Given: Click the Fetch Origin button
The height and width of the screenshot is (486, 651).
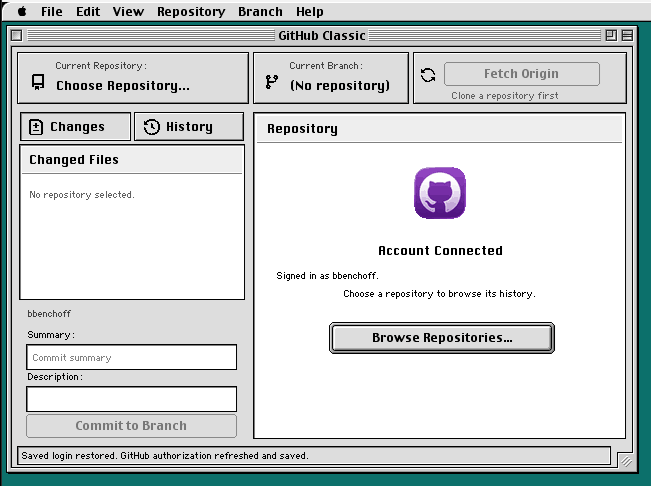Looking at the screenshot, I should [x=521, y=74].
